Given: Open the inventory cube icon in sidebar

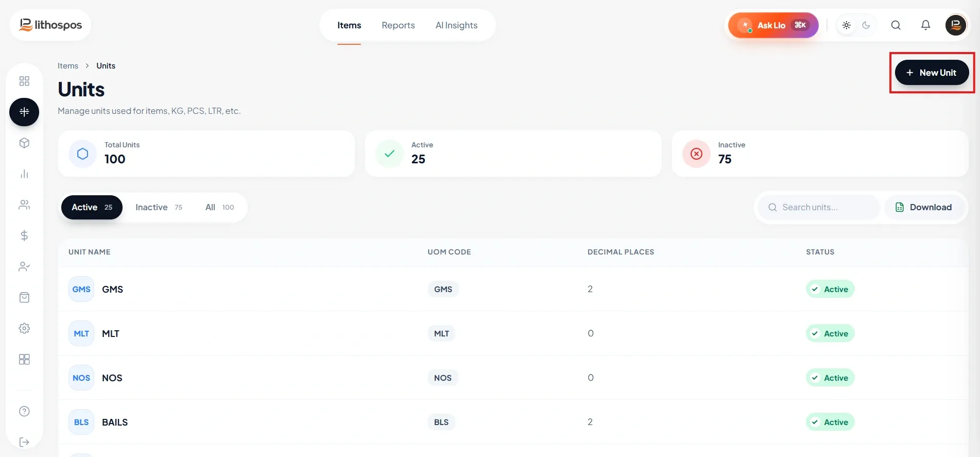Looking at the screenshot, I should pos(24,143).
